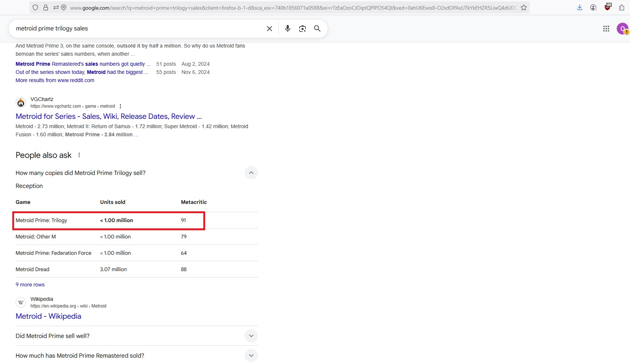This screenshot has height=364, width=630.
Task: Open site permissions icon in address bar
Action: 56,7
